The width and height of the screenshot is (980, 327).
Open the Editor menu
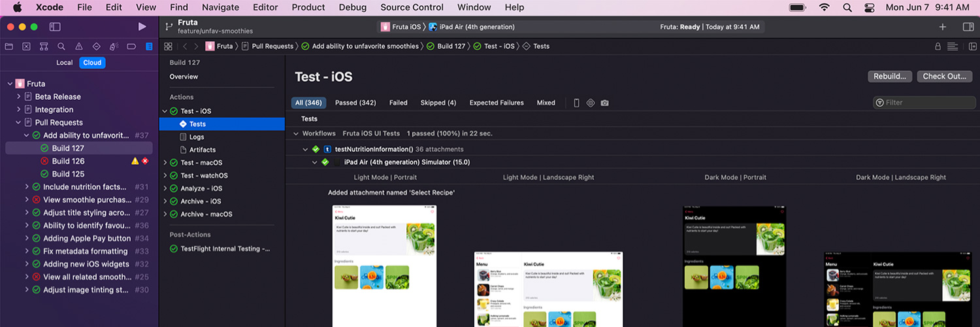click(x=265, y=8)
